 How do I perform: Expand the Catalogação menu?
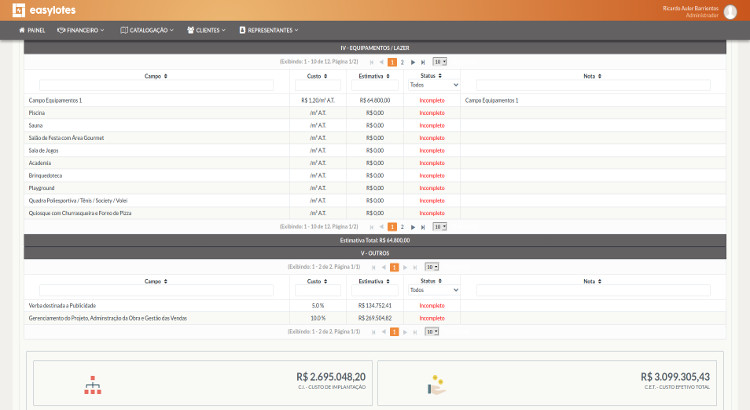pos(147,30)
